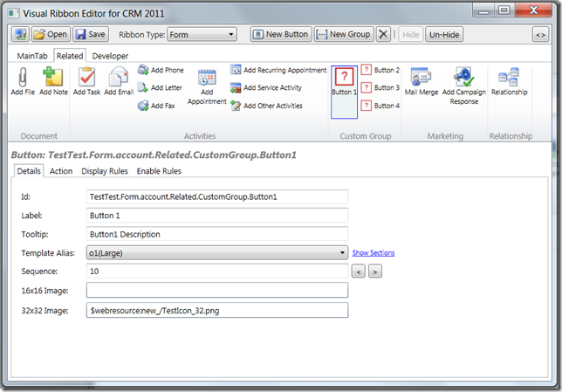This screenshot has width=562, height=392.
Task: Click the Show Sections link
Action: pos(374,253)
